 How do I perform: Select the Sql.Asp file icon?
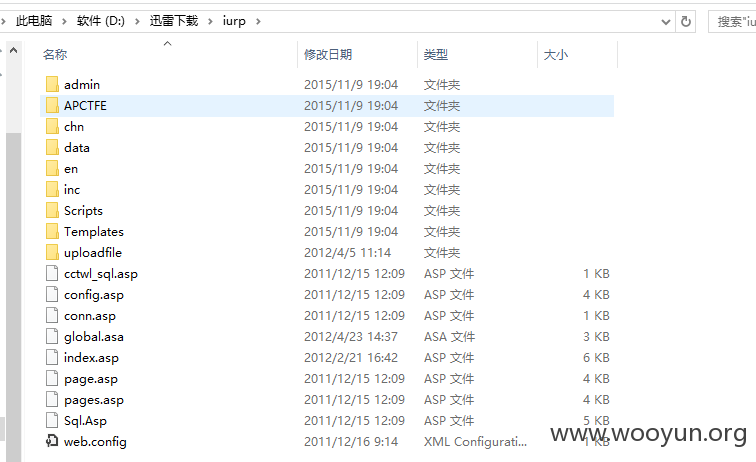[52, 421]
